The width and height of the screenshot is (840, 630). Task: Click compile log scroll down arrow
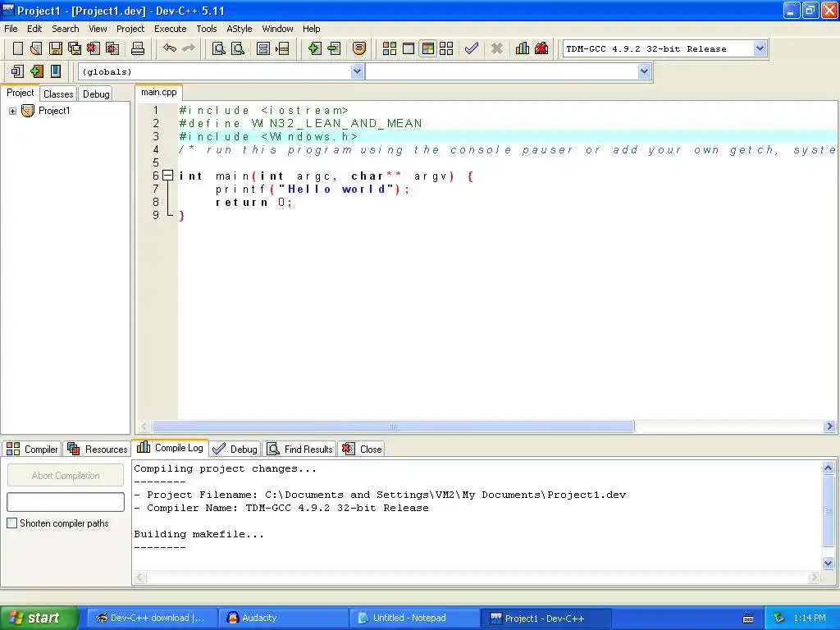828,563
